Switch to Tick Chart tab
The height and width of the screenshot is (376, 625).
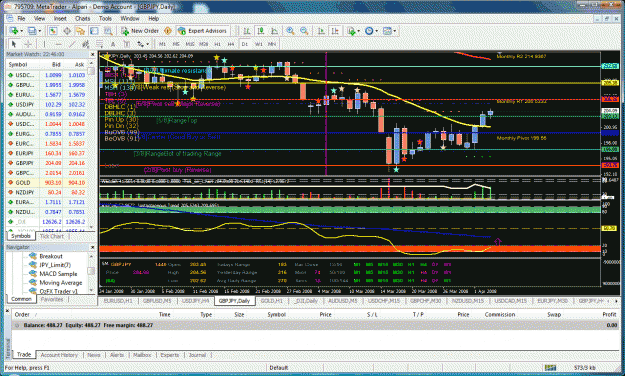coord(52,236)
